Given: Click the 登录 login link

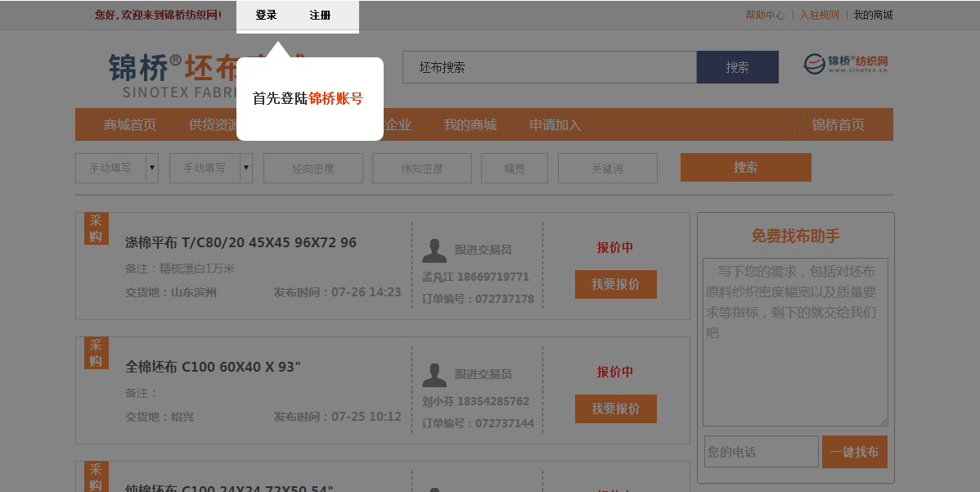Looking at the screenshot, I should (x=266, y=16).
